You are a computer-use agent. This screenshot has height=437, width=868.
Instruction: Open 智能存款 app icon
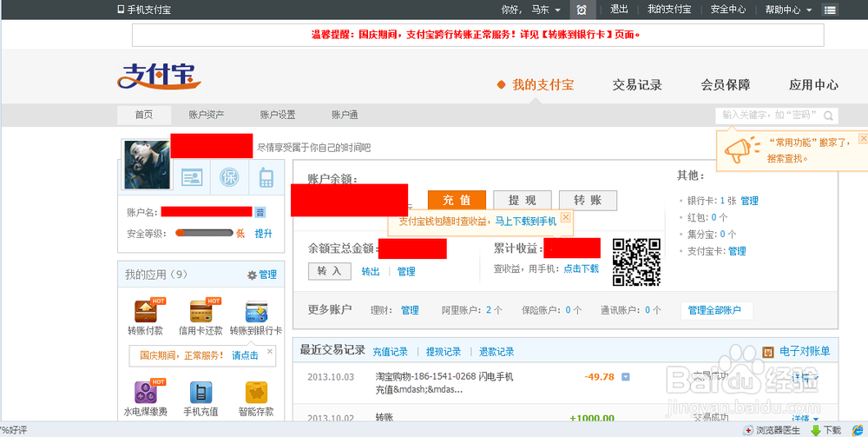[256, 392]
